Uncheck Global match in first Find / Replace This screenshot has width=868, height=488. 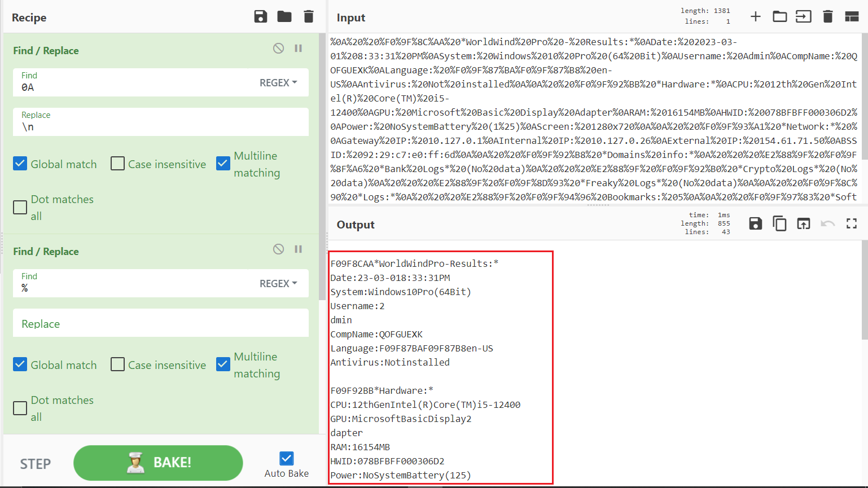pos(20,164)
